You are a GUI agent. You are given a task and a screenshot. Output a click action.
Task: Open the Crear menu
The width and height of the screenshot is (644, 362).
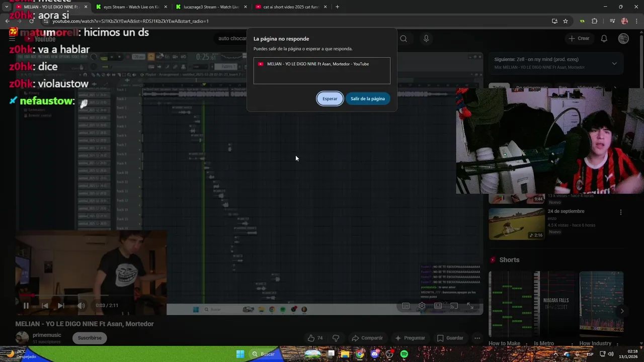579,38
